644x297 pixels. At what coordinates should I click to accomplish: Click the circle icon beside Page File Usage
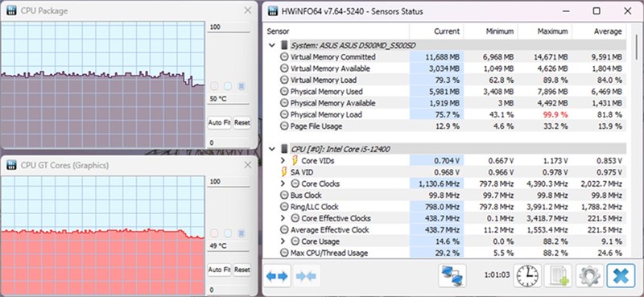coord(284,126)
